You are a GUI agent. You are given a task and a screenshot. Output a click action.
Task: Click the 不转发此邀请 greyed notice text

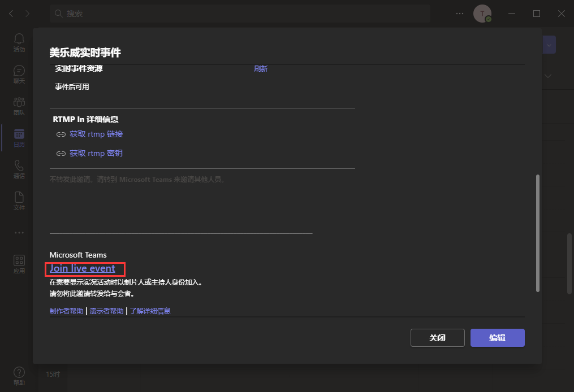[137, 180]
